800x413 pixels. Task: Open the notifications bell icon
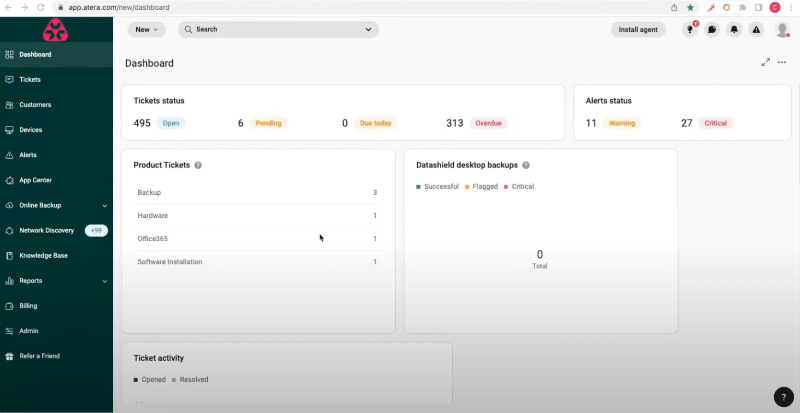pos(734,30)
